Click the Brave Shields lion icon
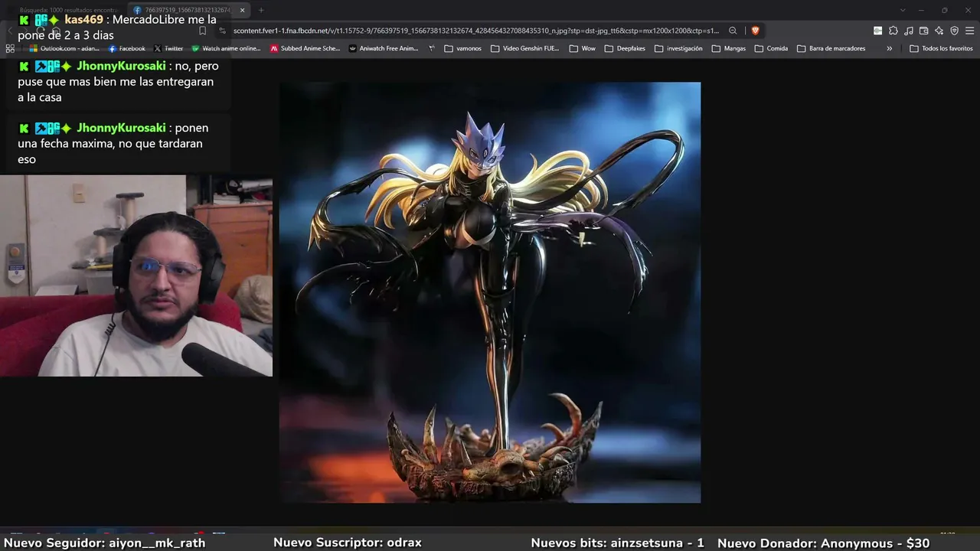The image size is (980, 551). click(755, 31)
